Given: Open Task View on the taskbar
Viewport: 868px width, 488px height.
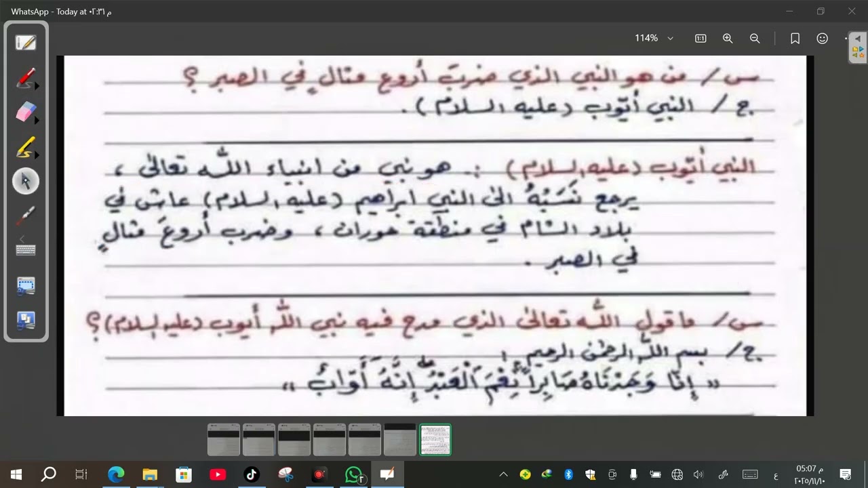Looking at the screenshot, I should (81, 474).
